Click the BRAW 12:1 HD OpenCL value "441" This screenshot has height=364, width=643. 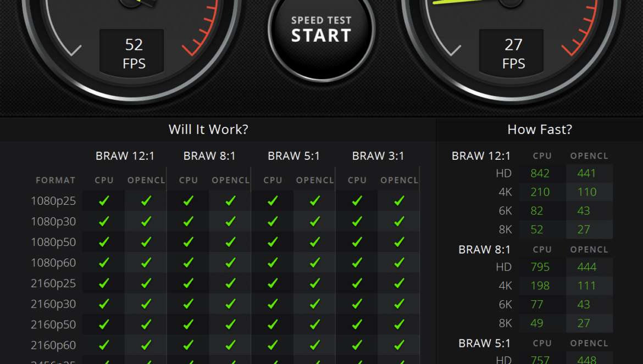[x=586, y=173]
